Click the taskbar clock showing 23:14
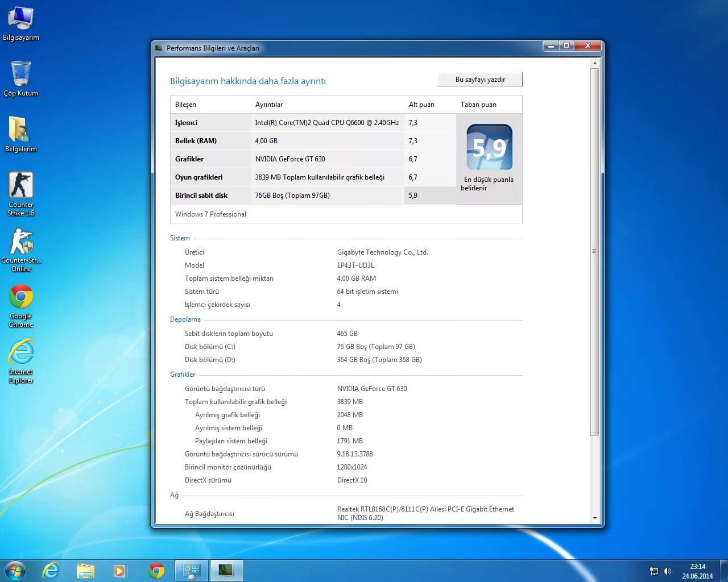 697,571
